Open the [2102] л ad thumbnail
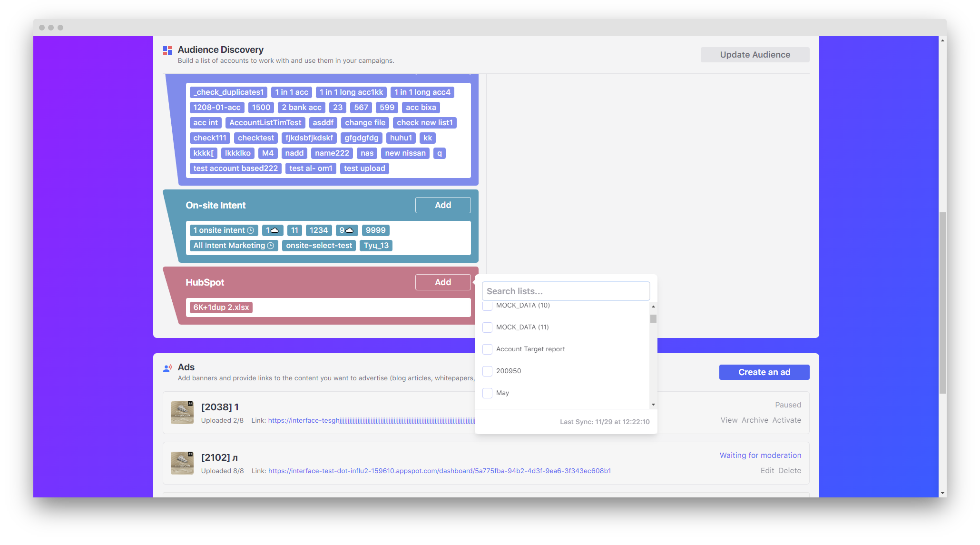Image resolution: width=980 pixels, height=545 pixels. [182, 463]
